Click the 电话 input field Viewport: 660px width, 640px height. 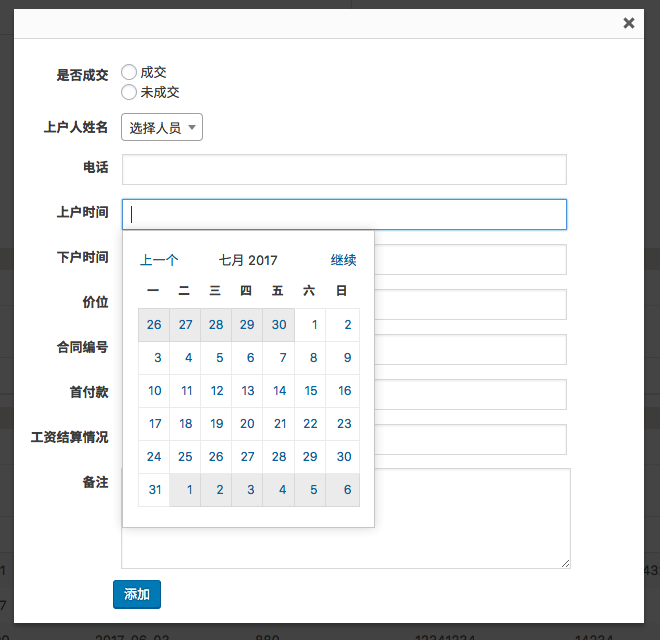(344, 170)
